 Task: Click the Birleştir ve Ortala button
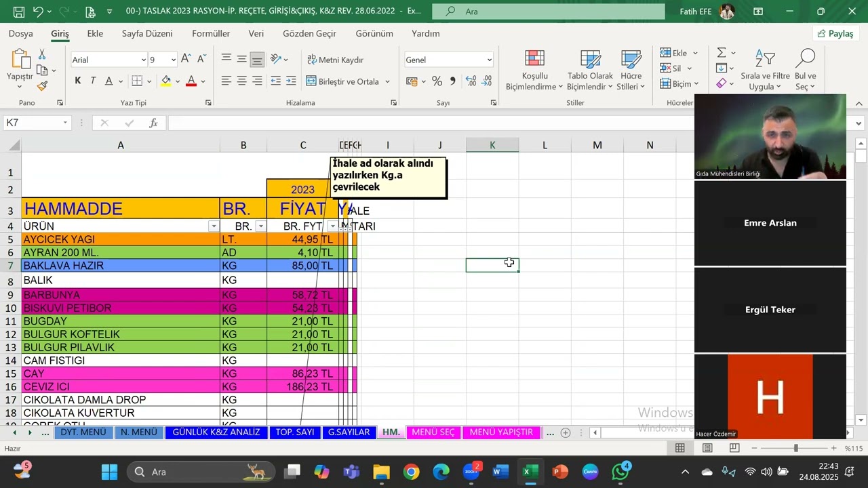click(x=342, y=81)
